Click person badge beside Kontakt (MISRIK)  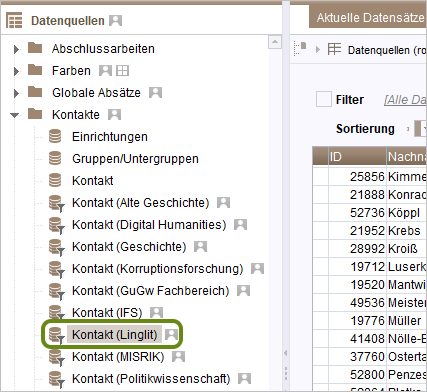coord(178,357)
